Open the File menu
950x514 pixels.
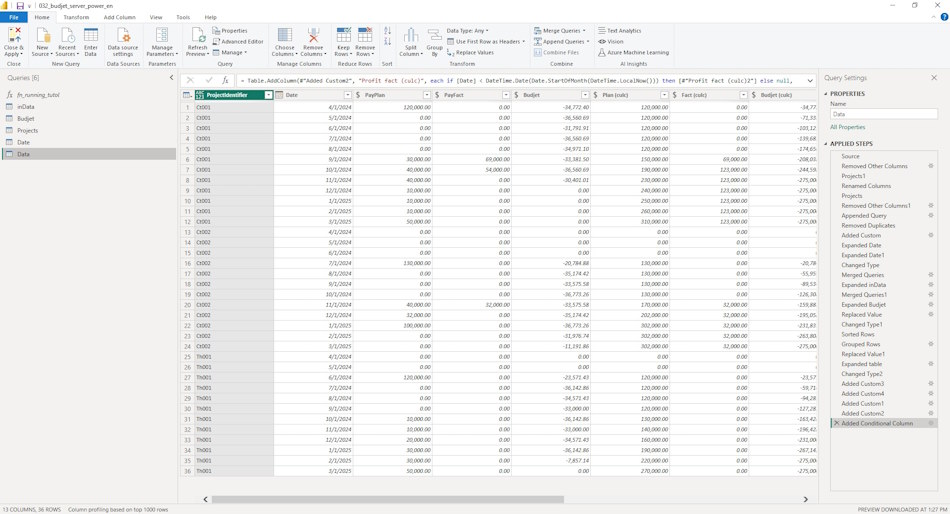tap(13, 17)
